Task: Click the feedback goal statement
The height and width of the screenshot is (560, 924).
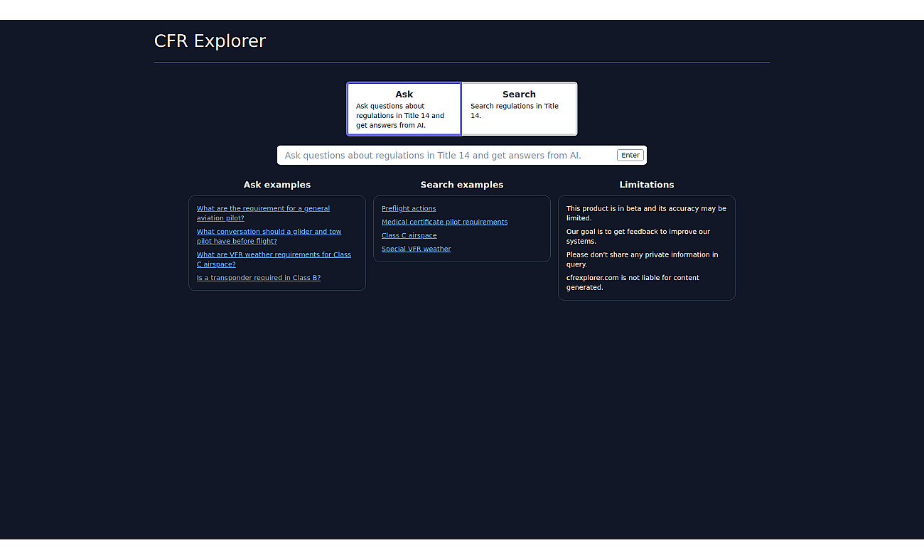Action: pyautogui.click(x=638, y=236)
